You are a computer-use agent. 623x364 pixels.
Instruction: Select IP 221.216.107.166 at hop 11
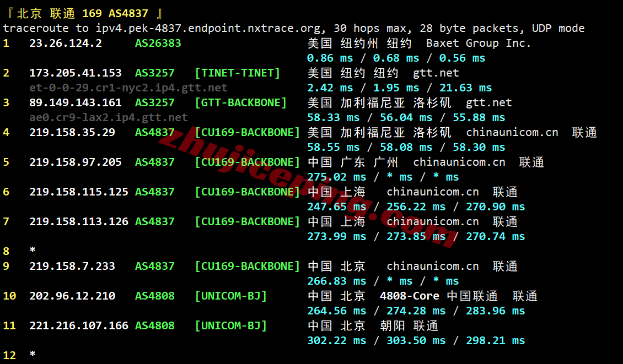point(79,326)
